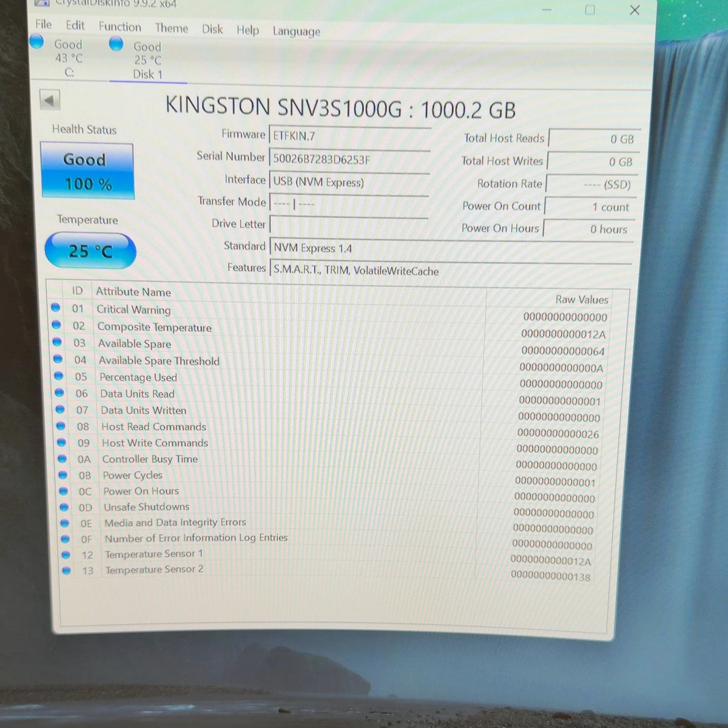Click the Serial Number field
This screenshot has height=728, width=728.
click(x=349, y=159)
